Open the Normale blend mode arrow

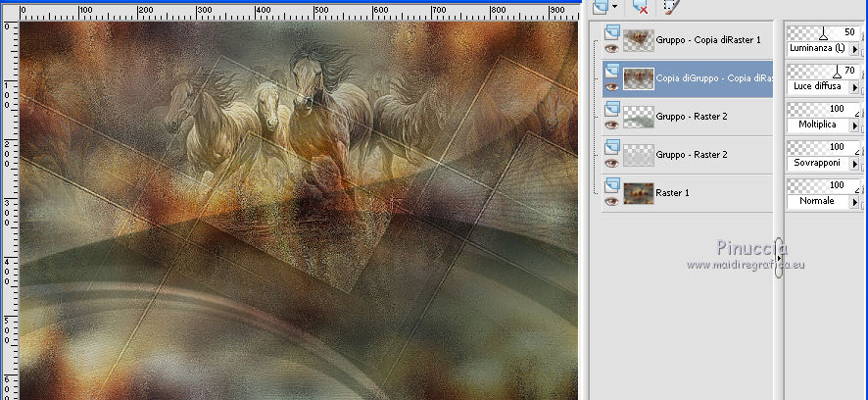854,202
